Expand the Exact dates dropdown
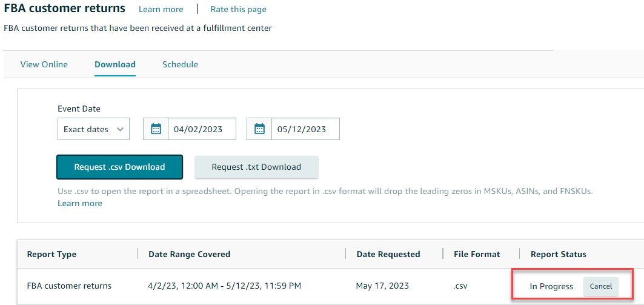The image size is (644, 305). [x=94, y=129]
